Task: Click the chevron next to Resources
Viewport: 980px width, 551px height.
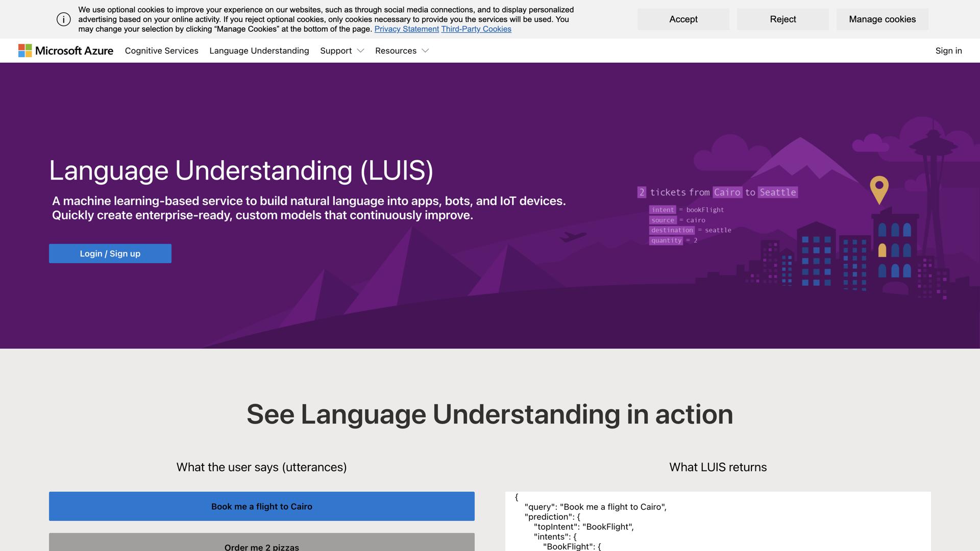Action: coord(426,51)
